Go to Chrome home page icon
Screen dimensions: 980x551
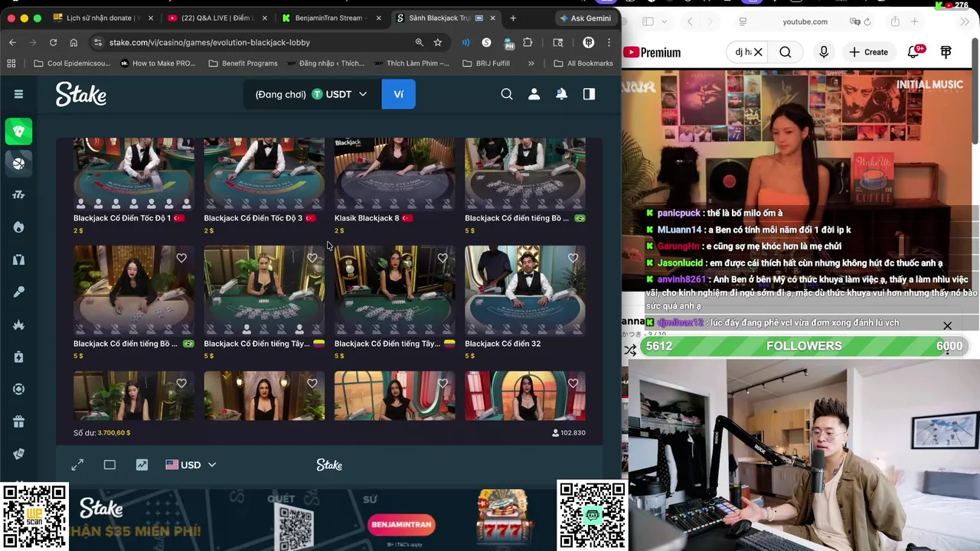(73, 42)
